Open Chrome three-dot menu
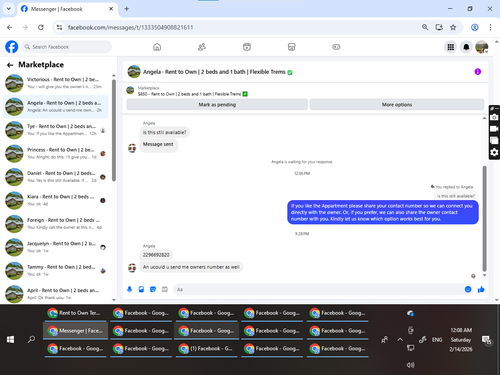Screen dimensions: 500x375 [490, 27]
